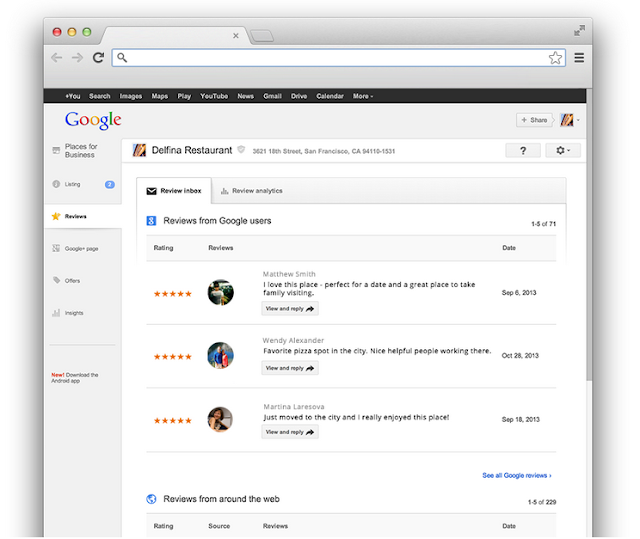640x539 pixels.
Task: Click the Share button
Action: (x=534, y=120)
